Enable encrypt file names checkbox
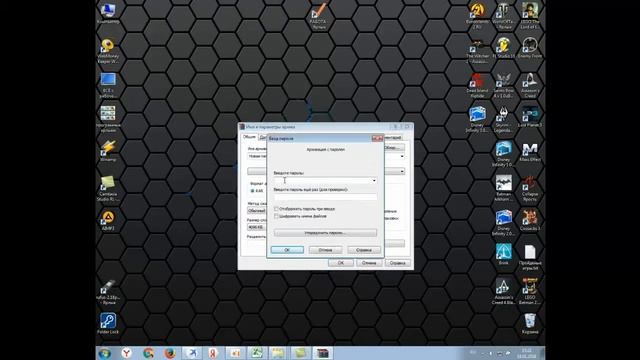 pyautogui.click(x=276, y=216)
